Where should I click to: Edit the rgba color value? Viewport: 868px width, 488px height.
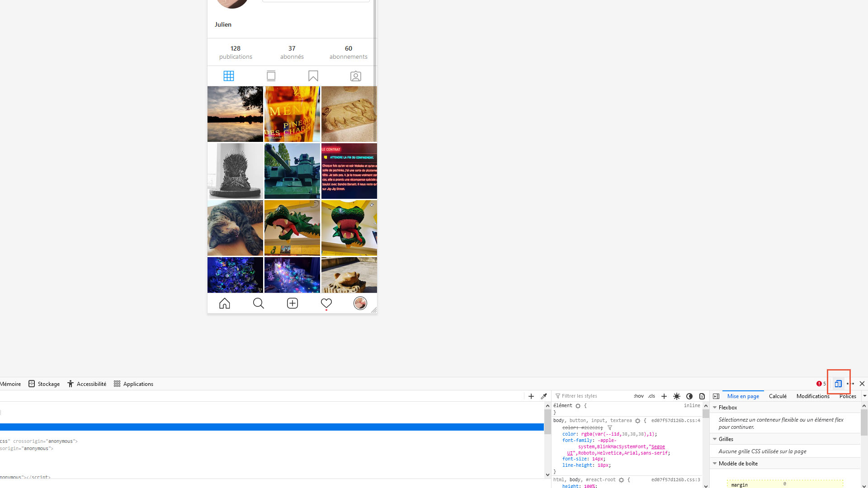(x=618, y=434)
